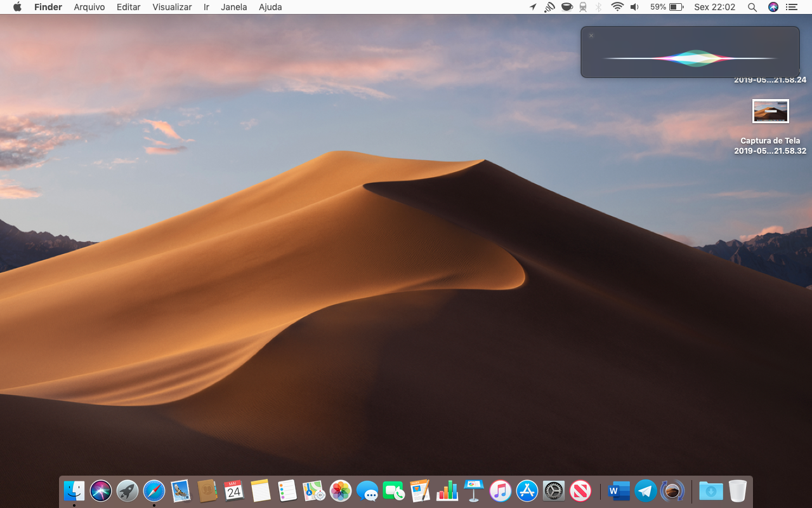Open Reminders list icon in Dock
The image size is (812, 508).
click(287, 491)
